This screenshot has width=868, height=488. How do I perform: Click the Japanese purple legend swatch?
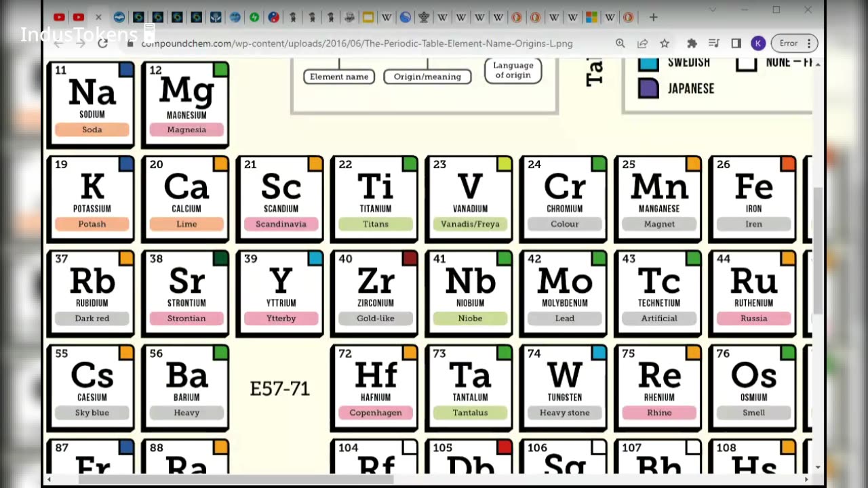[649, 88]
